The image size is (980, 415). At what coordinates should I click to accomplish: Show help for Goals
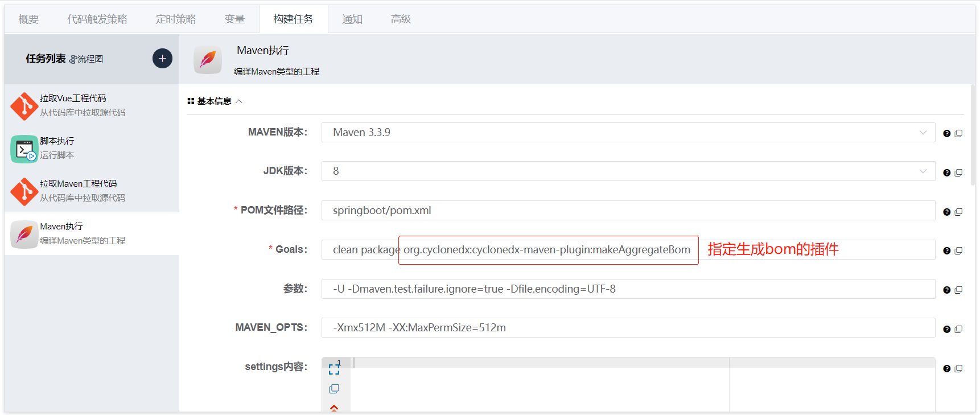point(947,250)
